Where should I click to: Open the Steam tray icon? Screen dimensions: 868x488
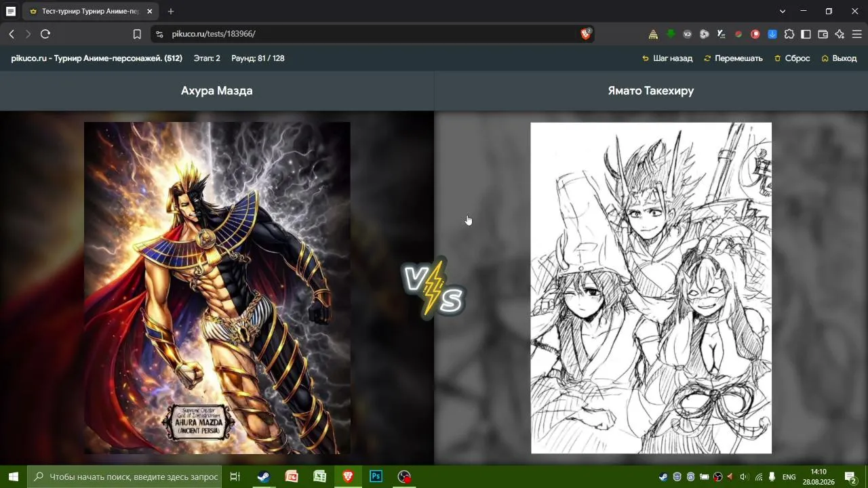[x=663, y=477]
